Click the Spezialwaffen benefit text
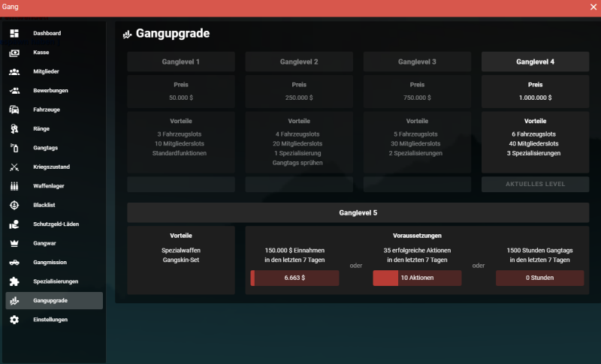Screen dimensions: 601x364 [x=181, y=251]
